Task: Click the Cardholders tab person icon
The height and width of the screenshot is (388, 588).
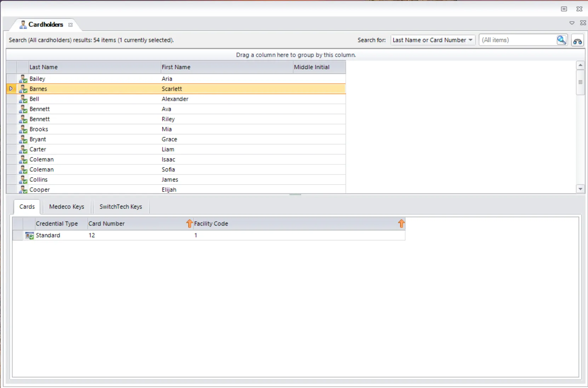Action: point(23,24)
